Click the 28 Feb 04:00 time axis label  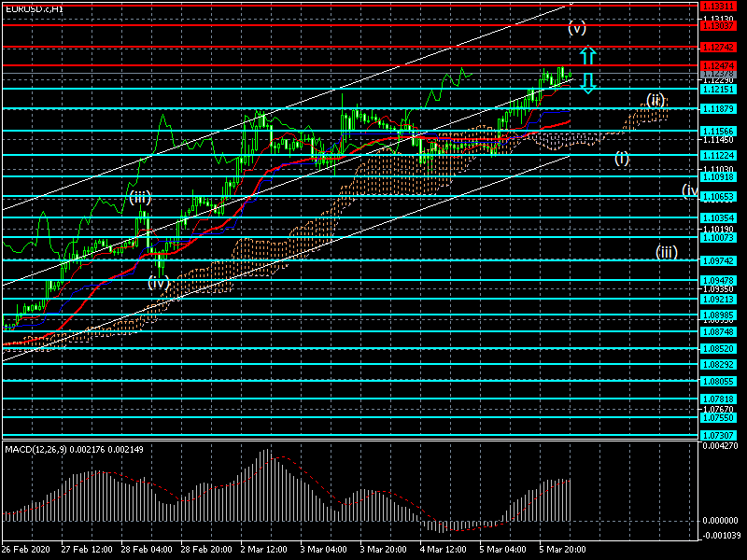point(147,549)
